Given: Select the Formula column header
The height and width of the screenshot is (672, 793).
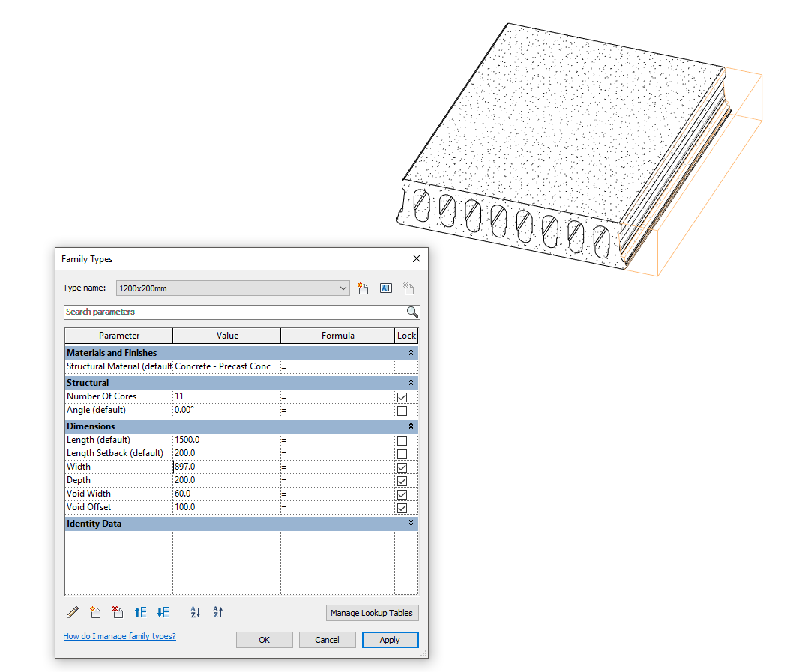Looking at the screenshot, I should pos(338,335).
